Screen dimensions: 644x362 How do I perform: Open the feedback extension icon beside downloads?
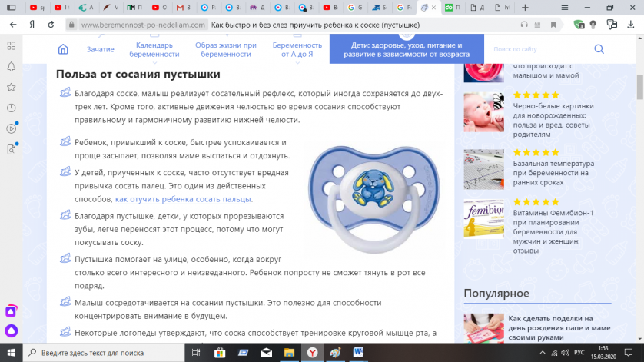click(612, 25)
